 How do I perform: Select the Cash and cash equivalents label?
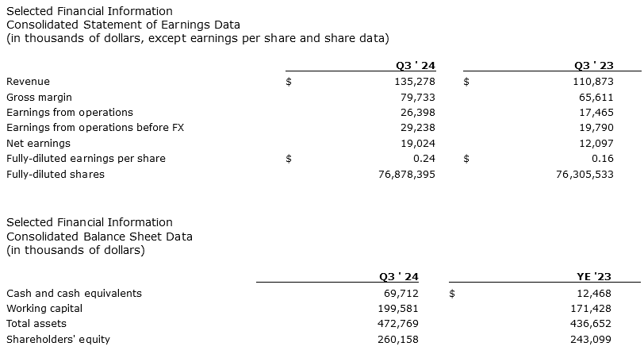(74, 293)
